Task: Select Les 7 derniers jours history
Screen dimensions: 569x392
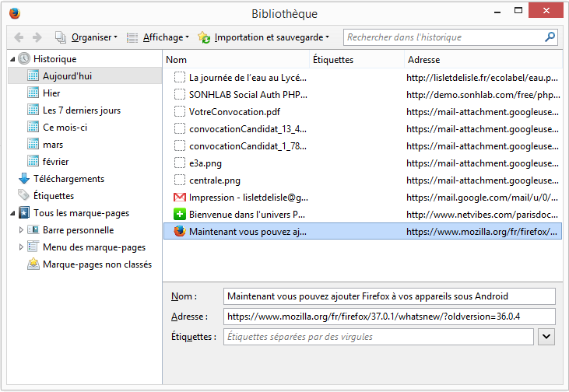Action: [x=81, y=110]
